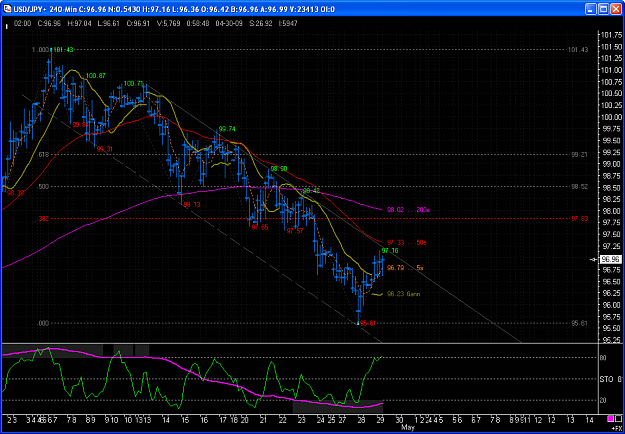
Task: Click the red 97.57 low label
Action: point(295,231)
